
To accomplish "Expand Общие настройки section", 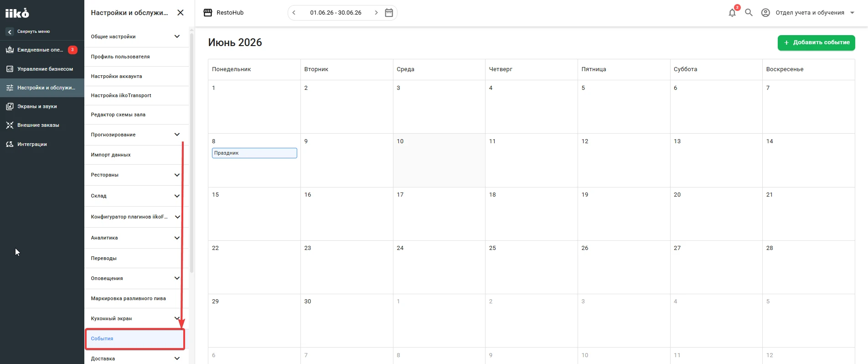I will tap(136, 36).
